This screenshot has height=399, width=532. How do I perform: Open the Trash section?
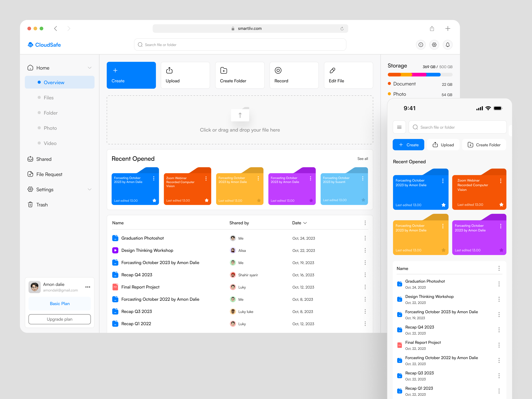42,205
